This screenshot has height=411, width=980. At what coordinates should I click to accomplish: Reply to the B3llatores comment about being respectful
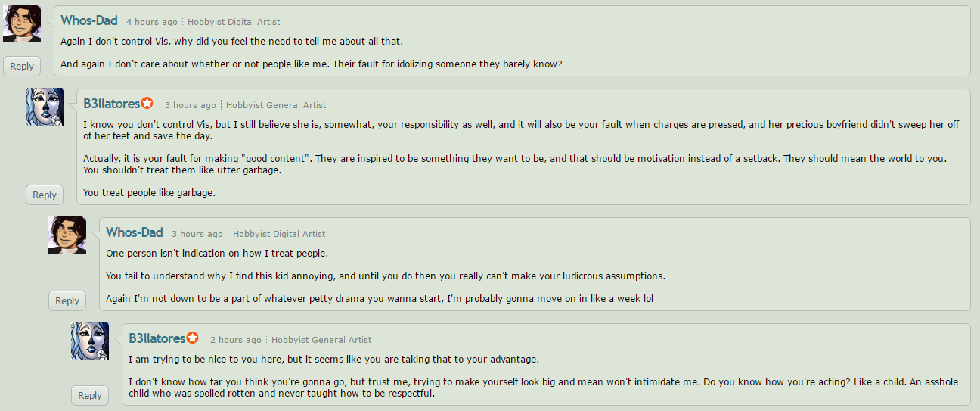click(x=90, y=395)
